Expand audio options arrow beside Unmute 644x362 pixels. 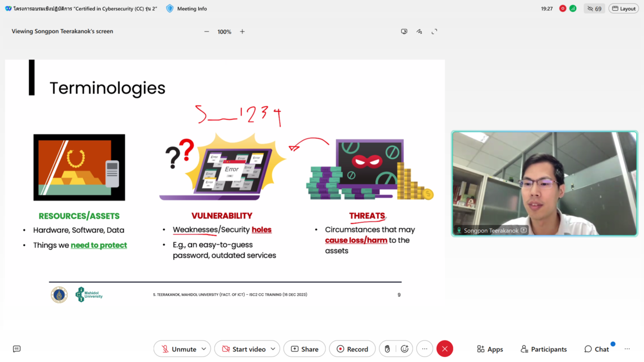click(x=204, y=349)
